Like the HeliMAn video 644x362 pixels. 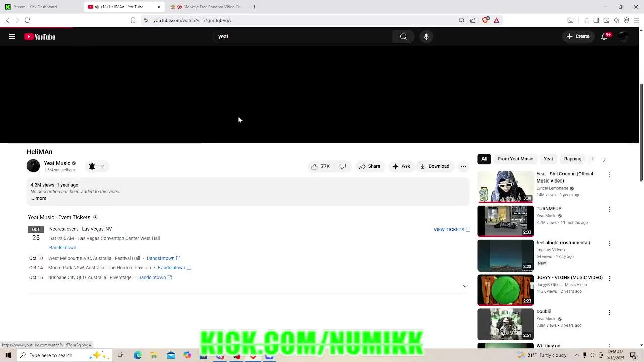click(x=320, y=166)
